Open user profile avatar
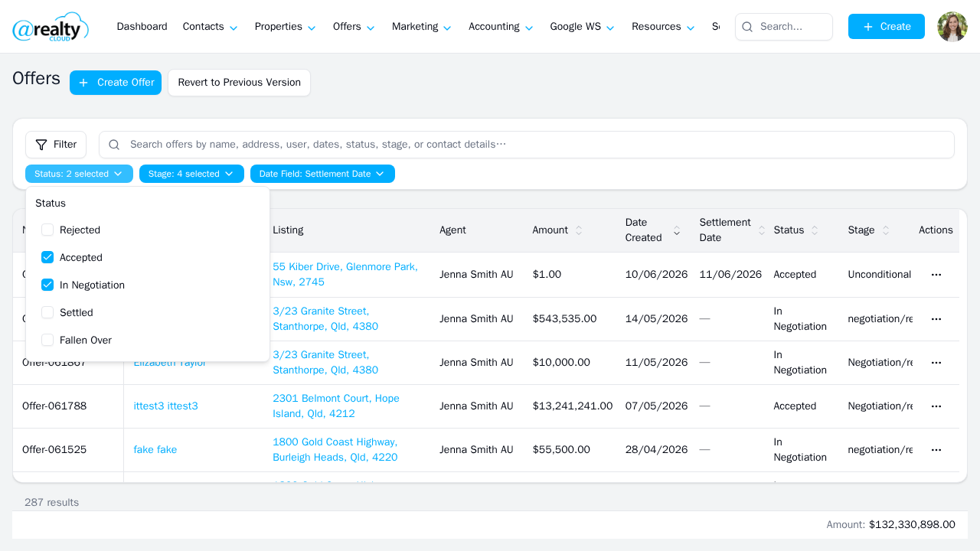This screenshot has height=551, width=980. pyautogui.click(x=952, y=27)
